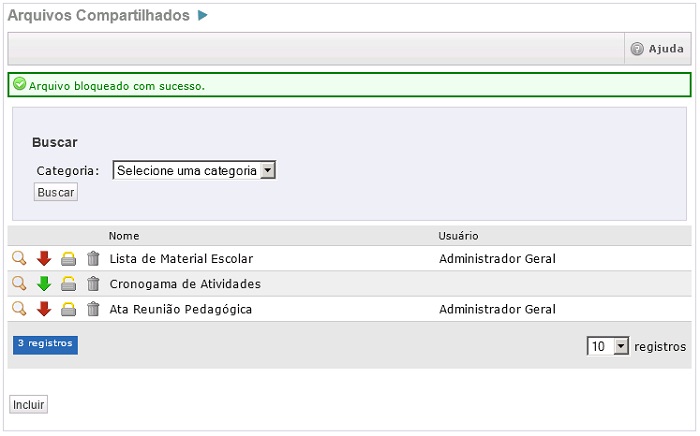Toggle lock on Ata Reunião Pedagógica

point(68,309)
